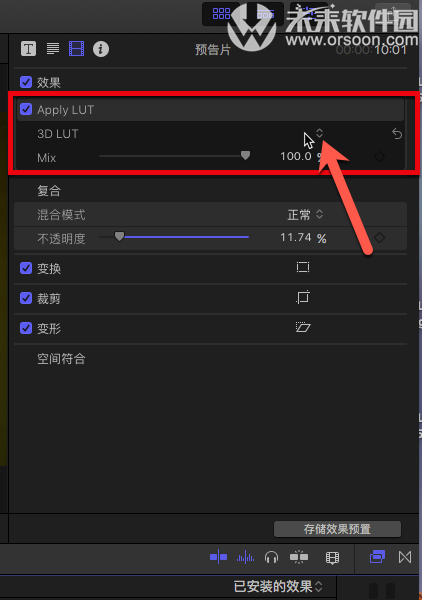Switch to the Video inspector filmstrip icon

click(76, 49)
